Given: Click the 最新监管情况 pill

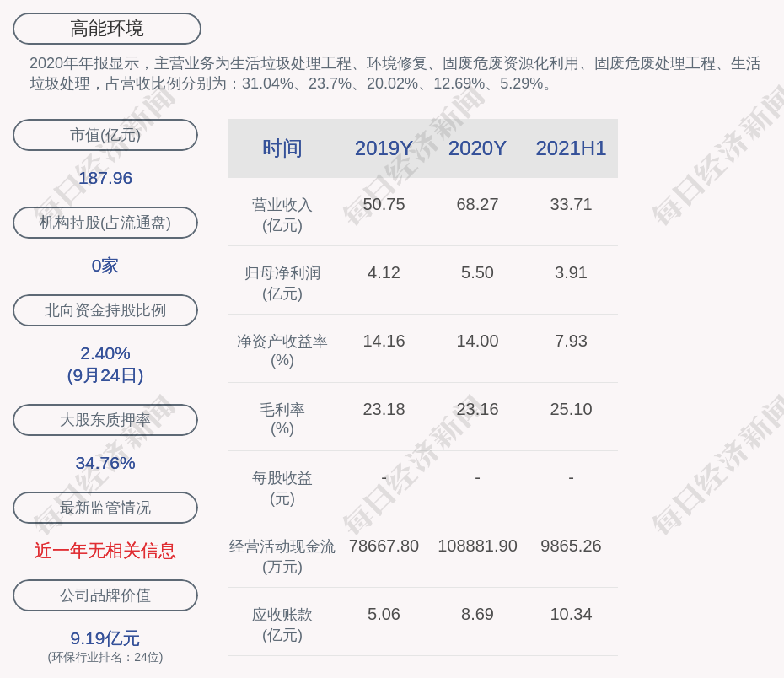Looking at the screenshot, I should point(105,508).
